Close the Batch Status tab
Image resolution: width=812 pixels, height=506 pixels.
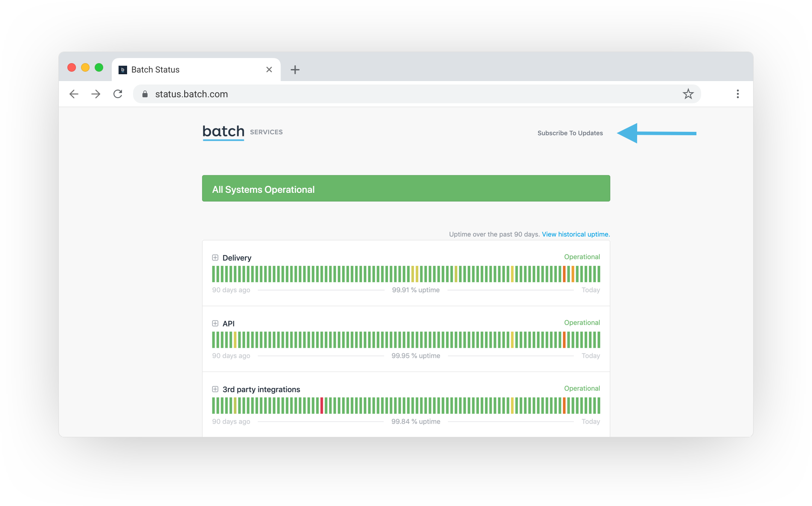pyautogui.click(x=269, y=70)
